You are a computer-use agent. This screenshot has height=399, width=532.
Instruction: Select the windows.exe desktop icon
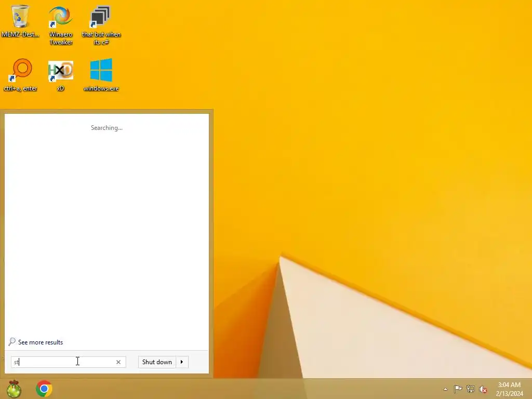[101, 75]
